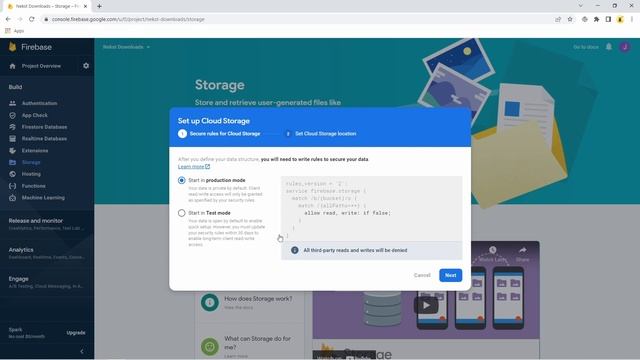Viewport: 640px width, 360px height.
Task: Click info icon in rules notice
Action: (294, 250)
